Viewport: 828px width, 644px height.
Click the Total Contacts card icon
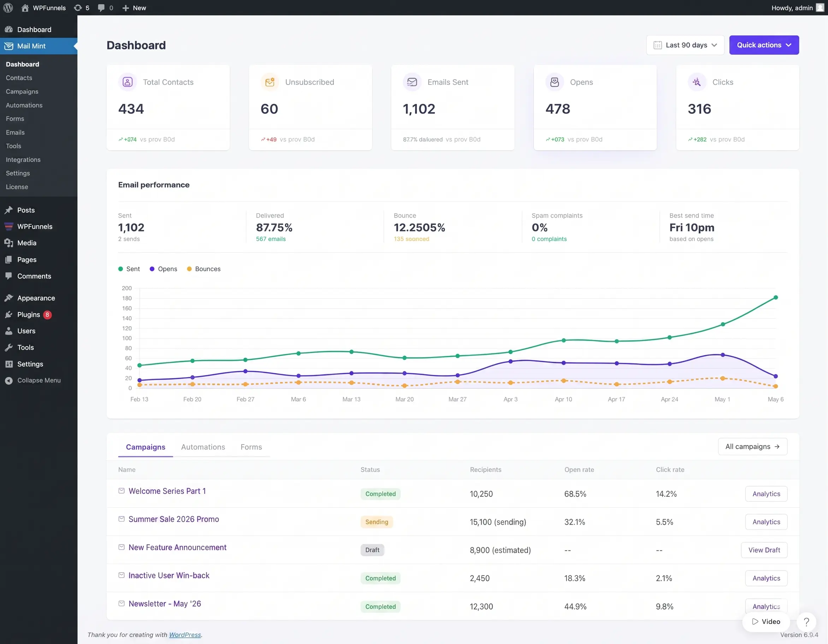tap(128, 82)
